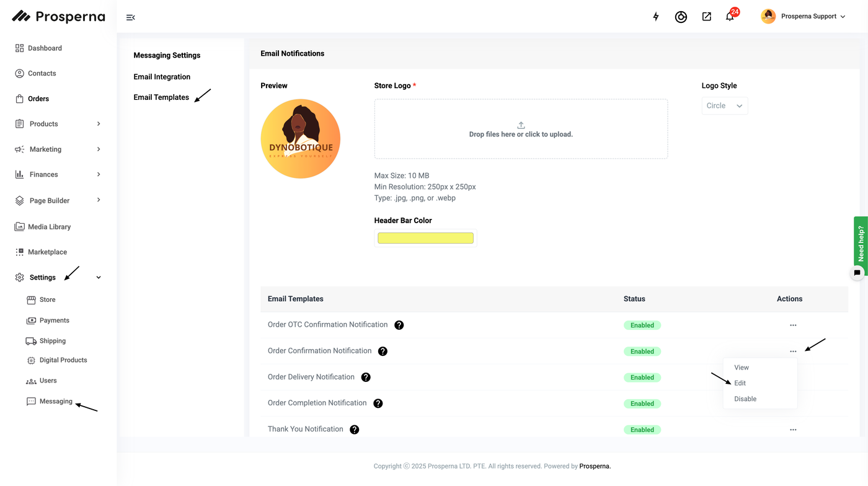This screenshot has height=486, width=868.
Task: Open the Email Integration settings page
Action: [162, 77]
